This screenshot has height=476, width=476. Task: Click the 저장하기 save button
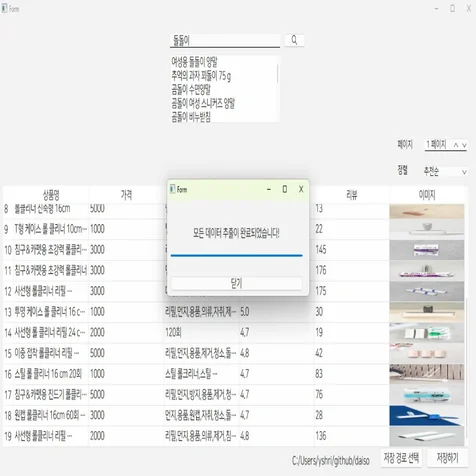[x=448, y=458]
